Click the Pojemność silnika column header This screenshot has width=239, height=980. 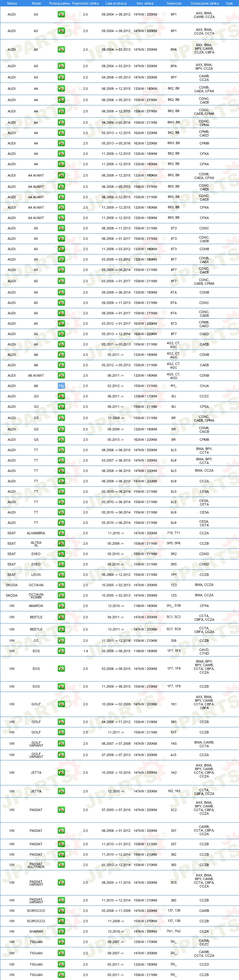85,3
